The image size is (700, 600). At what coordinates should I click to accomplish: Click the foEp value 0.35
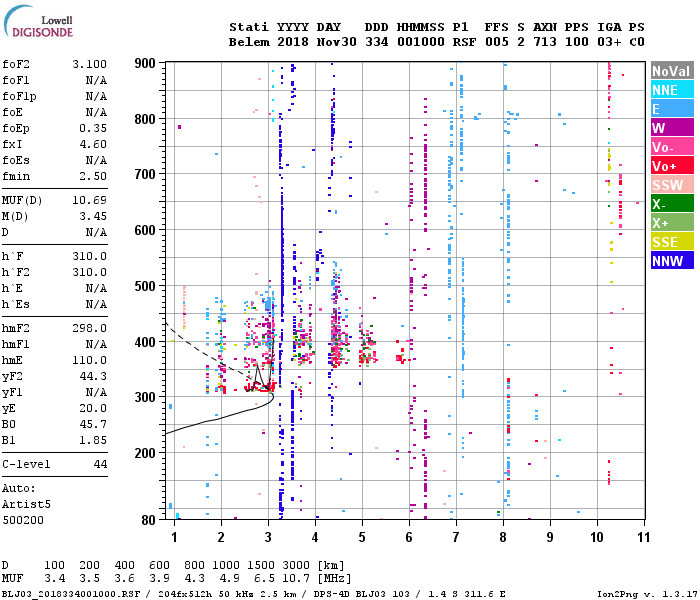click(93, 129)
